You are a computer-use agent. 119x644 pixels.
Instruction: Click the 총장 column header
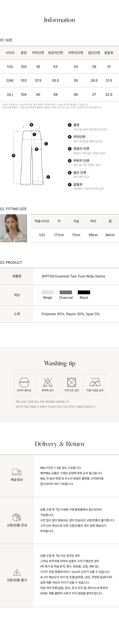click(24, 53)
